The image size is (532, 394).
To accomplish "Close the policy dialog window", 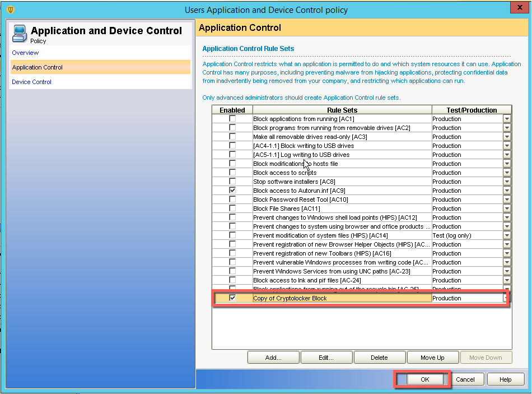I will tap(519, 10).
